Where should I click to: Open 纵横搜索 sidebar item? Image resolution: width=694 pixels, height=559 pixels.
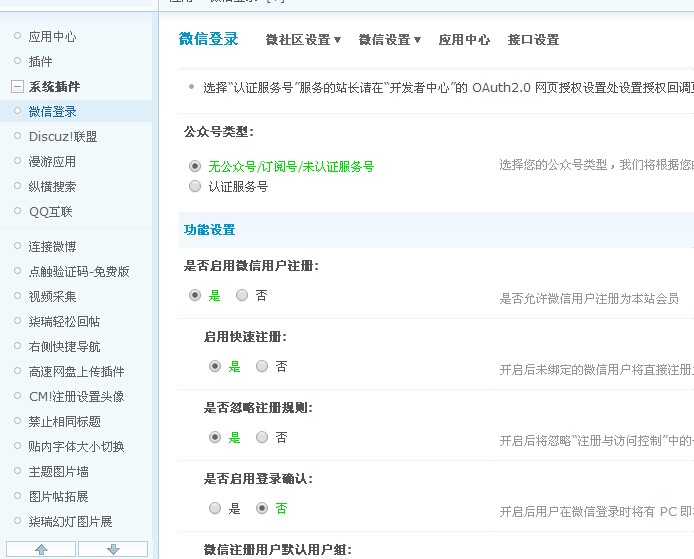click(52, 186)
